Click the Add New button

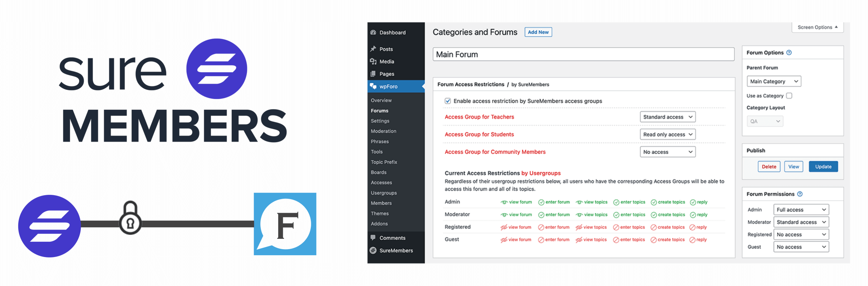[538, 32]
